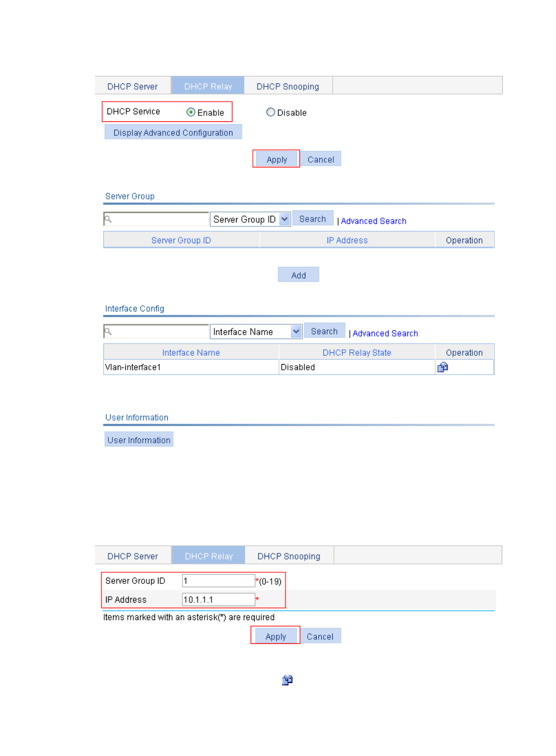Switch to the DHCP Server tab at top
The height and width of the screenshot is (756, 556).
[x=132, y=86]
